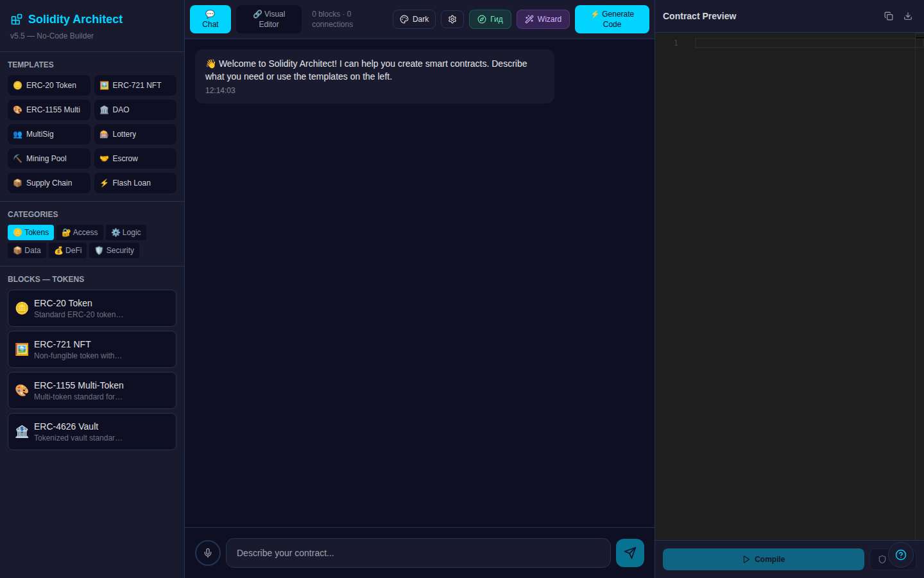Add the ERC-4626 Vault block
This screenshot has height=578, width=924.
pyautogui.click(x=92, y=432)
